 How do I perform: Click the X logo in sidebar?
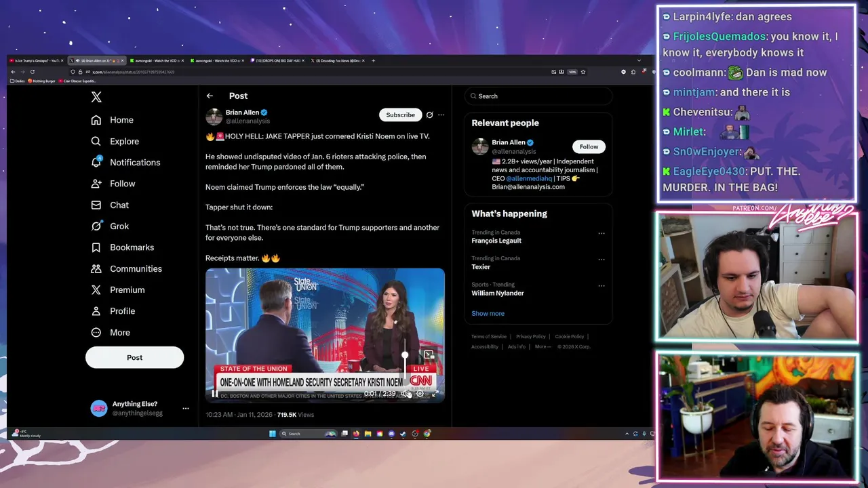pyautogui.click(x=96, y=98)
